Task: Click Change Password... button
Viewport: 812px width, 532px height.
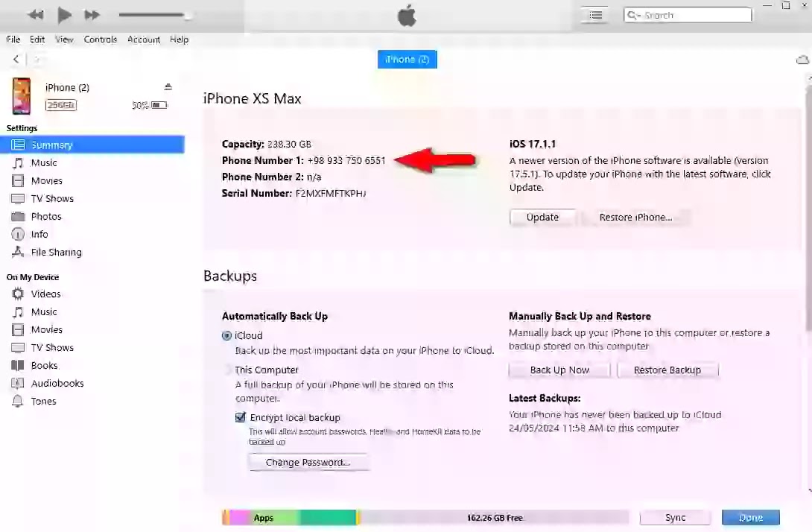Action: coord(308,462)
